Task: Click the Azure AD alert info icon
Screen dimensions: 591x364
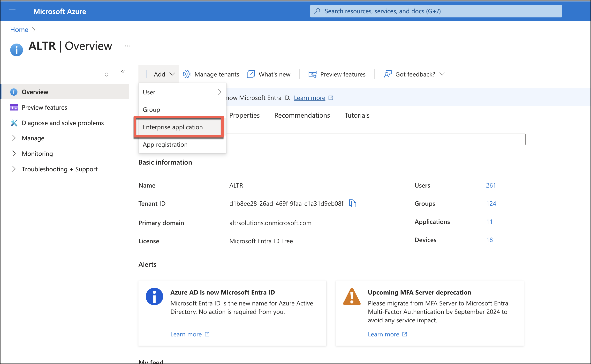Action: (x=154, y=296)
